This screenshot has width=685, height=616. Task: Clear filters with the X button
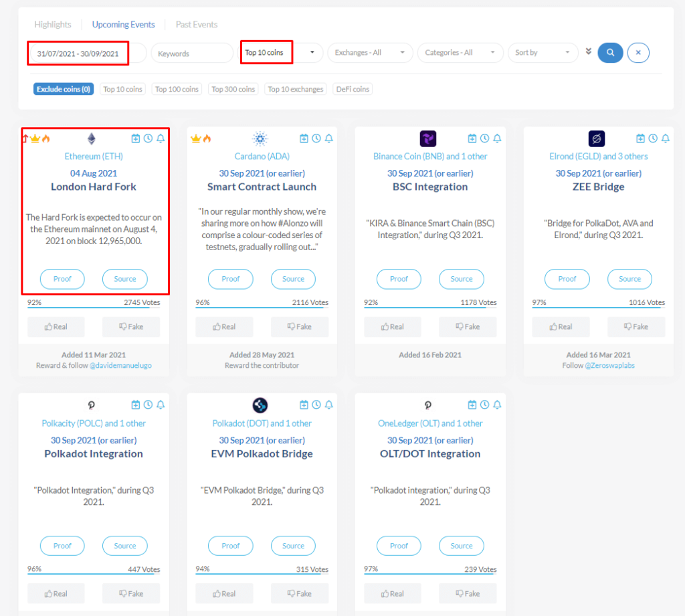point(638,53)
